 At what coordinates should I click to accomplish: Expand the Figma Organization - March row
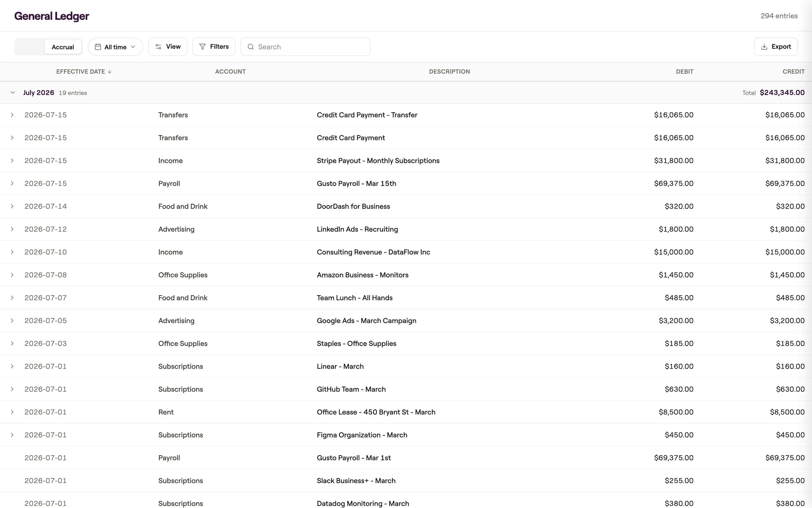12,435
